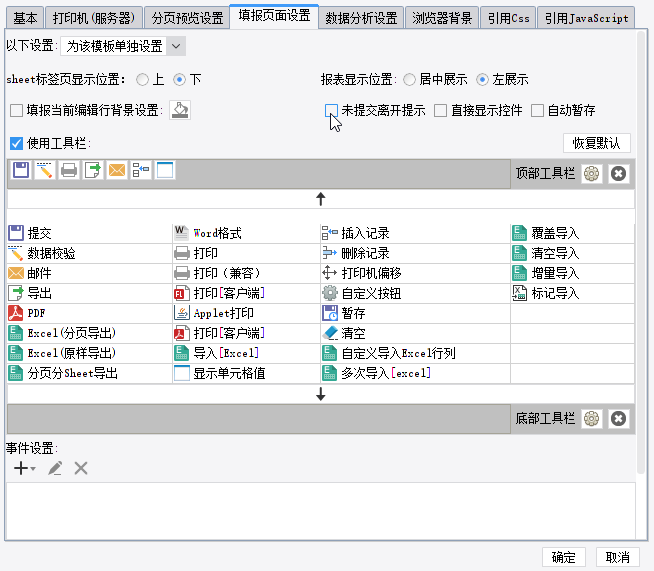Screen dimensions: 654x571
Task: Click the Submit icon in top toolbar
Action: [x=21, y=171]
